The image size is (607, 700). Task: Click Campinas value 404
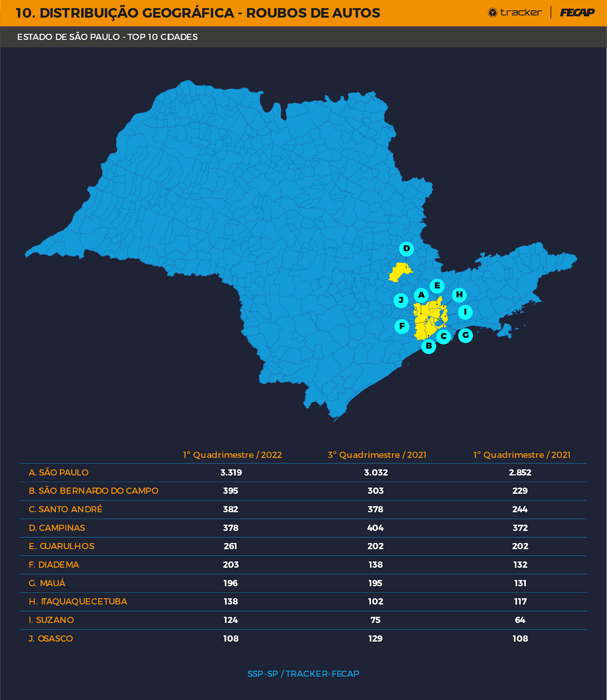pyautogui.click(x=375, y=528)
